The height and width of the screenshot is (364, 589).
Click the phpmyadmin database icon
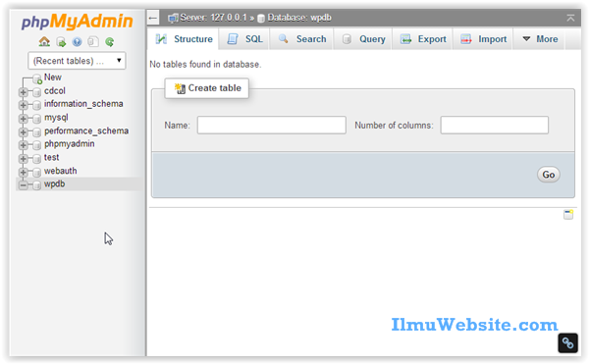36,145
